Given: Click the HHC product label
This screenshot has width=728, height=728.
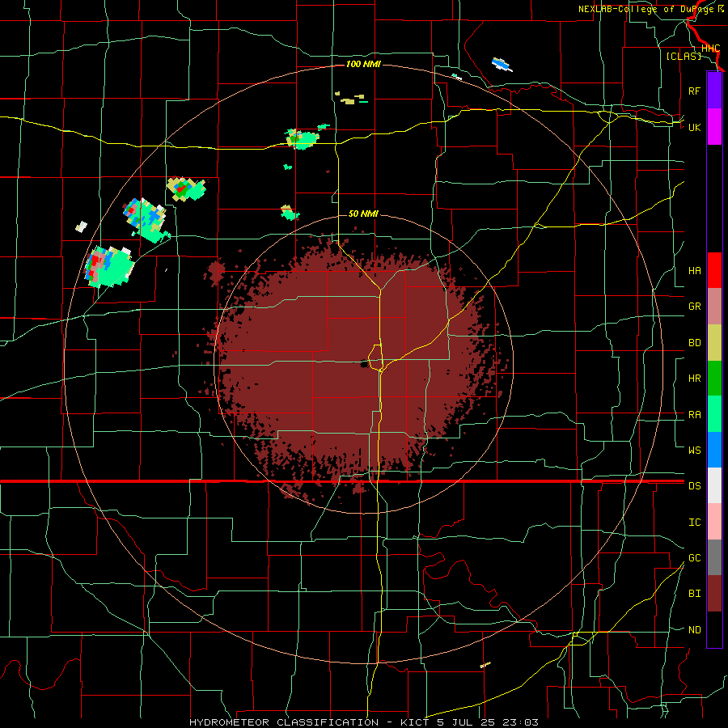Looking at the screenshot, I should (711, 49).
